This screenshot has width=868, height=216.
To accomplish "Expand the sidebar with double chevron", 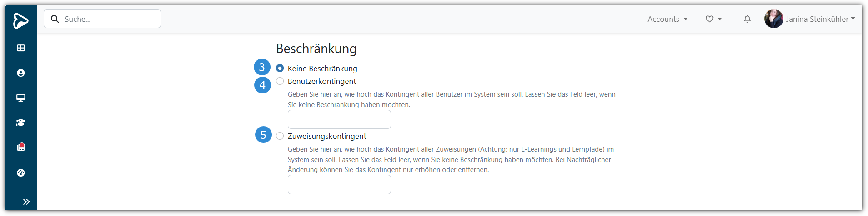I will point(26,202).
